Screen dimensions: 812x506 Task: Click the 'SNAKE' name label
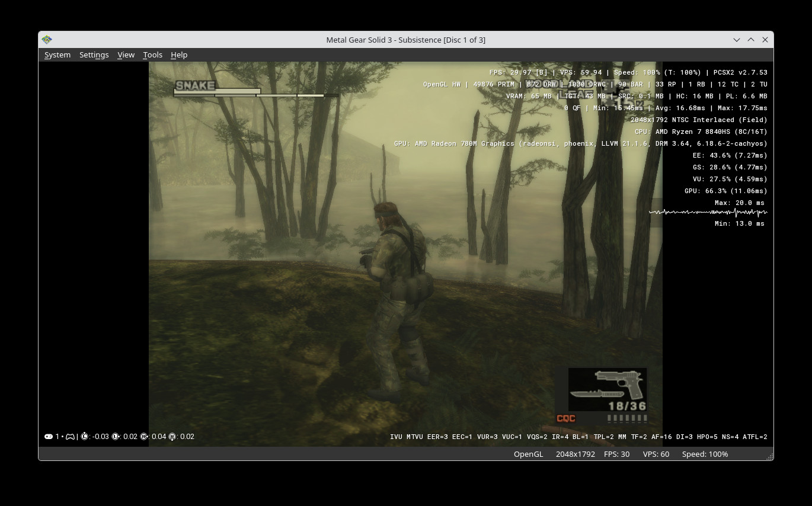click(195, 85)
